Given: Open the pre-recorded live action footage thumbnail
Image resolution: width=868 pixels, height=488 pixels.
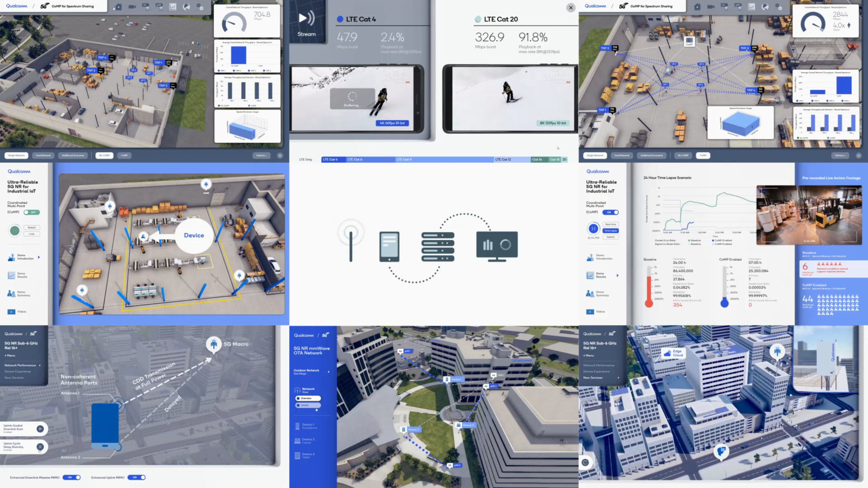Looking at the screenshot, I should point(809,215).
